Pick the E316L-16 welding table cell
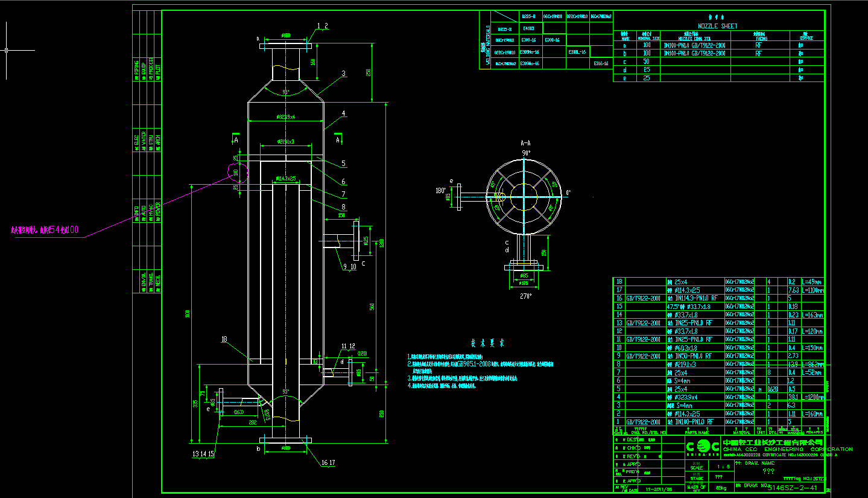Screen dimensions: 868x498 pyautogui.click(x=577, y=52)
